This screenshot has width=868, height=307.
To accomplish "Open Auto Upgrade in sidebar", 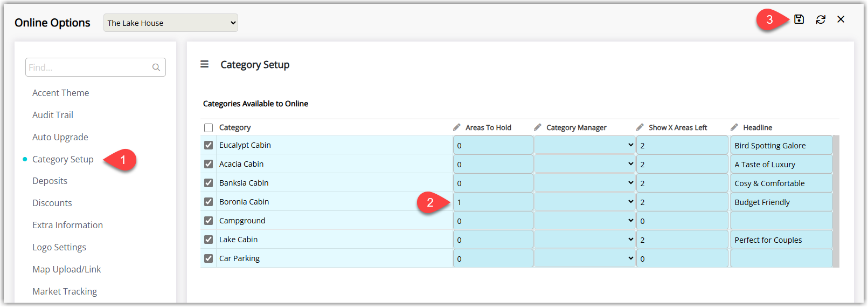I will [x=60, y=137].
